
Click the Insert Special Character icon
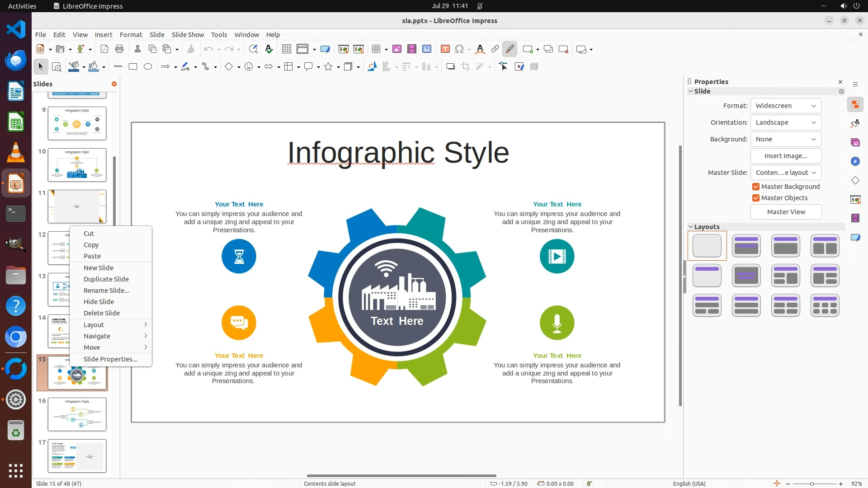459,49
